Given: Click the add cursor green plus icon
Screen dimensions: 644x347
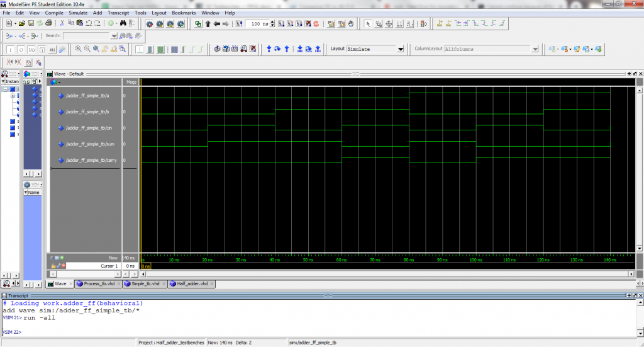Looking at the screenshot, I should pyautogui.click(x=62, y=258).
